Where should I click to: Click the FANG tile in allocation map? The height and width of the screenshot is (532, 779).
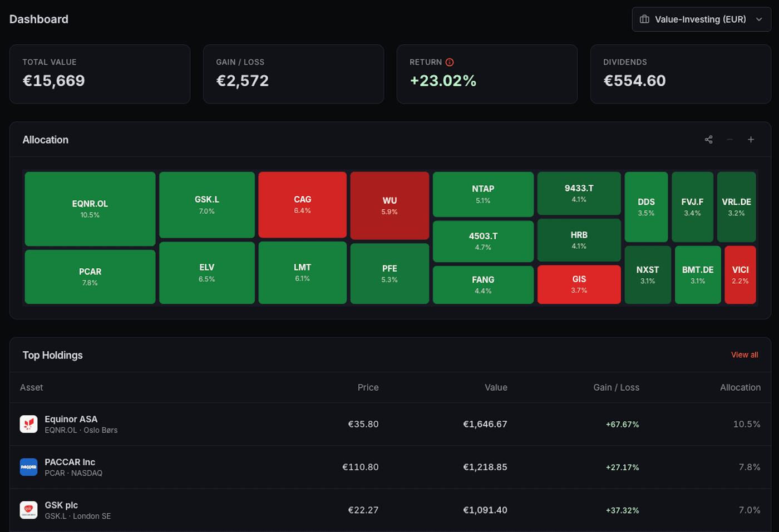[483, 285]
